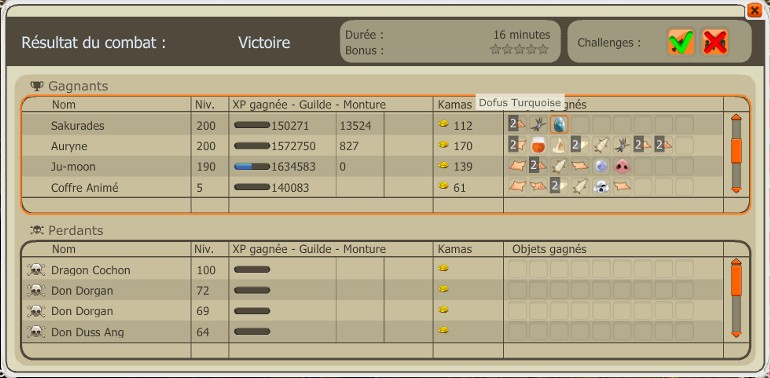Image resolution: width=770 pixels, height=378 pixels.
Task: Click the kamas coin in Dragon Cochon's row
Action: pyautogui.click(x=443, y=269)
